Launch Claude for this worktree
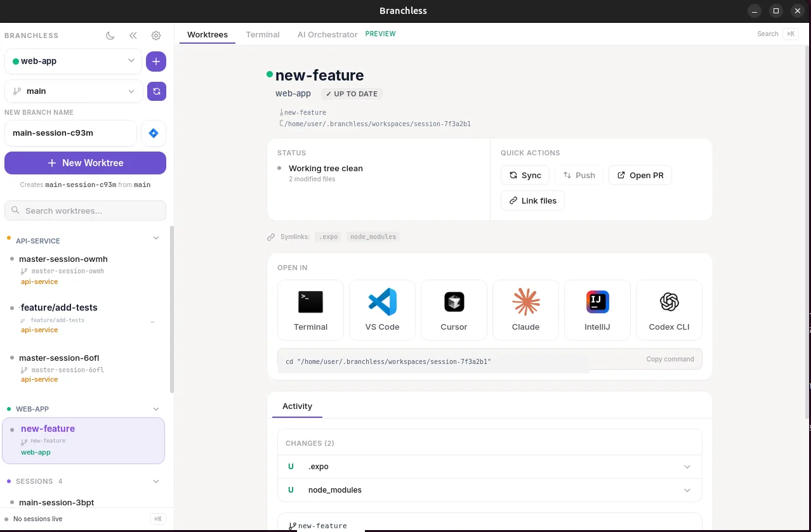This screenshot has width=811, height=532. [525, 310]
